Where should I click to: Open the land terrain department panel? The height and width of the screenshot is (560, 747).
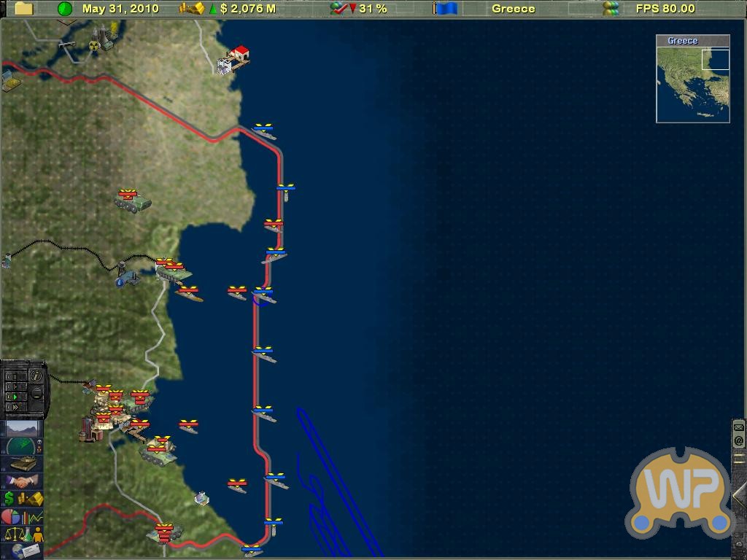click(x=23, y=427)
